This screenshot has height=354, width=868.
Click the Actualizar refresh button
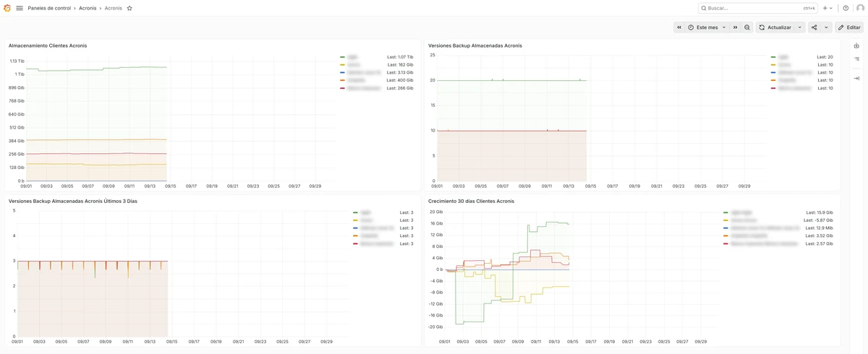tap(775, 27)
